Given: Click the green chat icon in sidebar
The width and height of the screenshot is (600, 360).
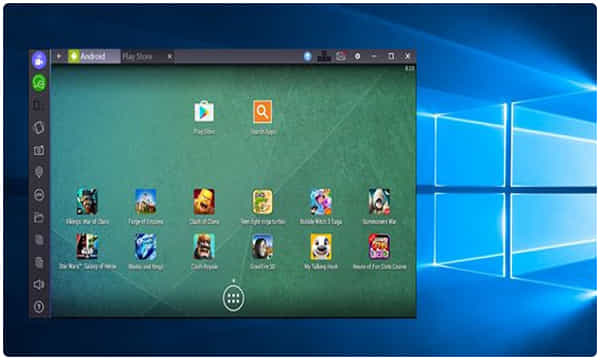Looking at the screenshot, I should (39, 83).
